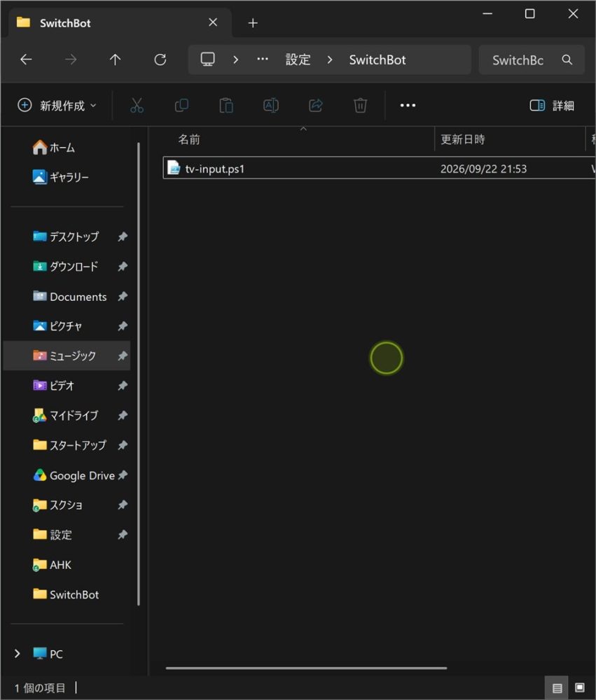This screenshot has width=596, height=700.
Task: Close the SwitchBot tab
Action: [213, 22]
